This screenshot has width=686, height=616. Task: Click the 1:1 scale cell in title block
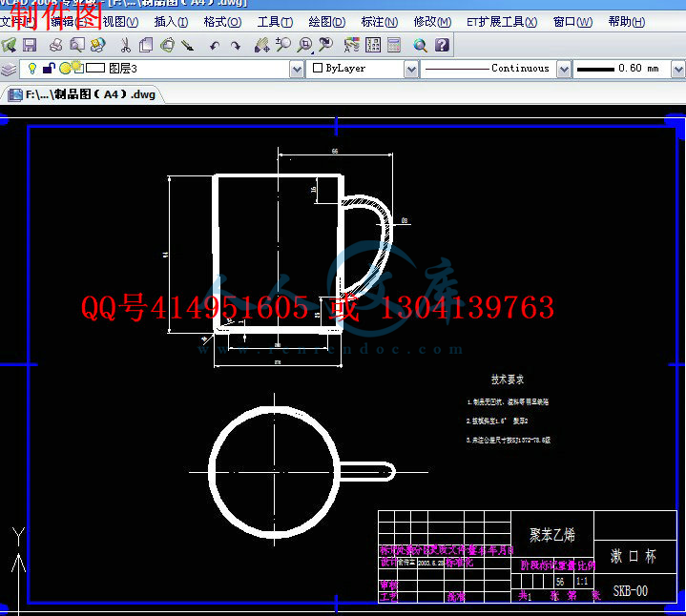[x=582, y=581]
